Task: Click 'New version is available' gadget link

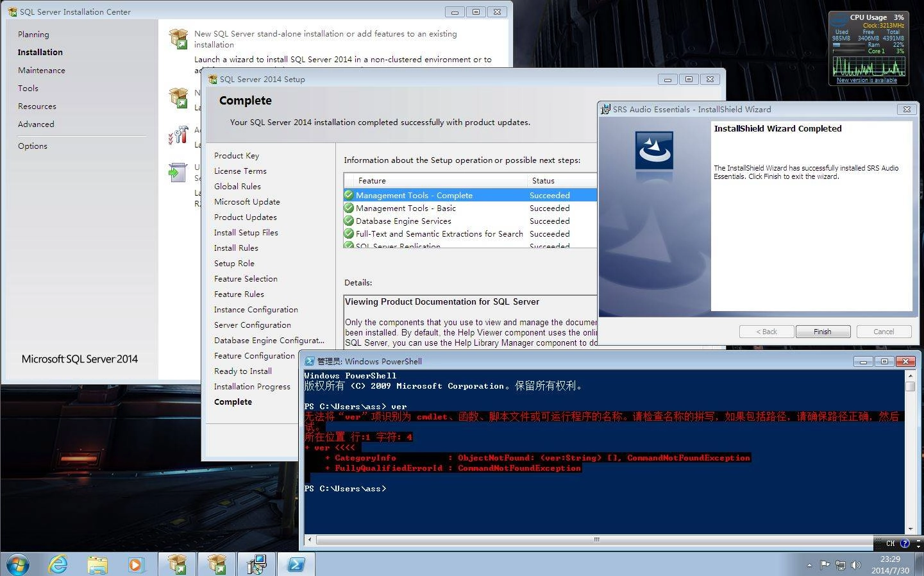Action: pos(866,80)
